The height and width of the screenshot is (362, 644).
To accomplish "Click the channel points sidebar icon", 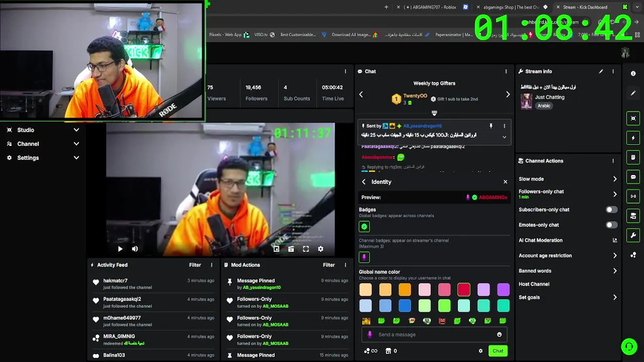I will pyautogui.click(x=633, y=255).
